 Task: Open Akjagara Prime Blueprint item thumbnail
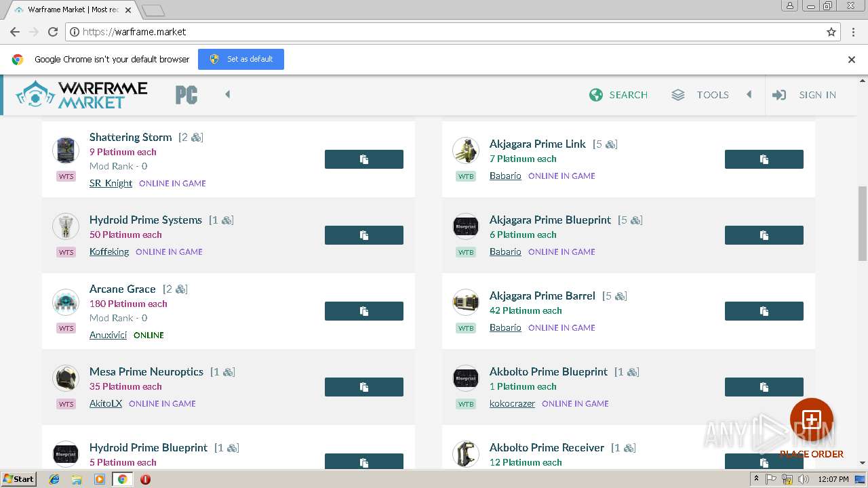tap(466, 226)
